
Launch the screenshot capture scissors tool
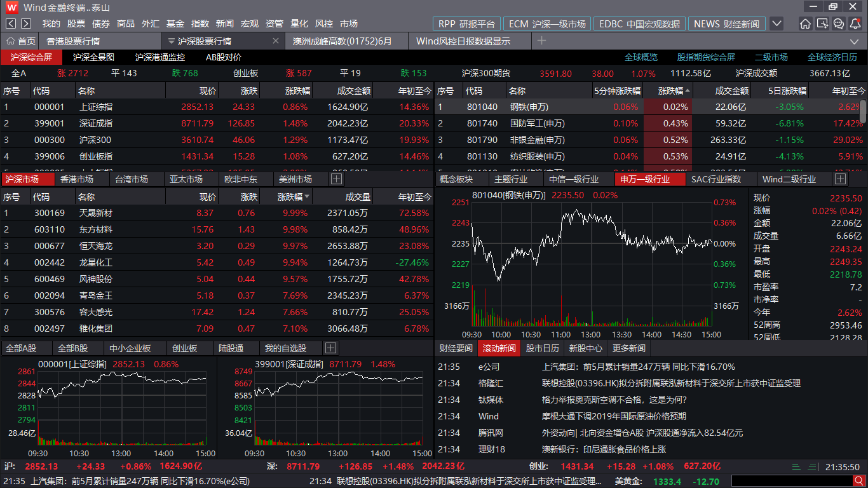pyautogui.click(x=822, y=24)
